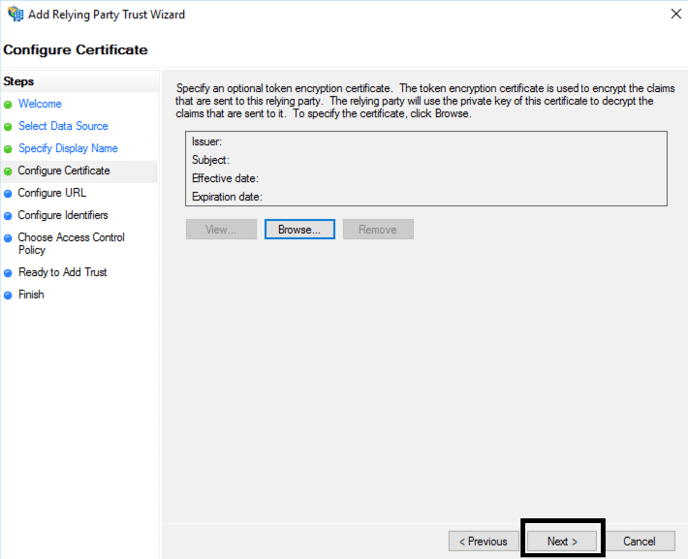Click the green bullet beside Select Data Source
The width and height of the screenshot is (688, 559).
[x=8, y=127]
